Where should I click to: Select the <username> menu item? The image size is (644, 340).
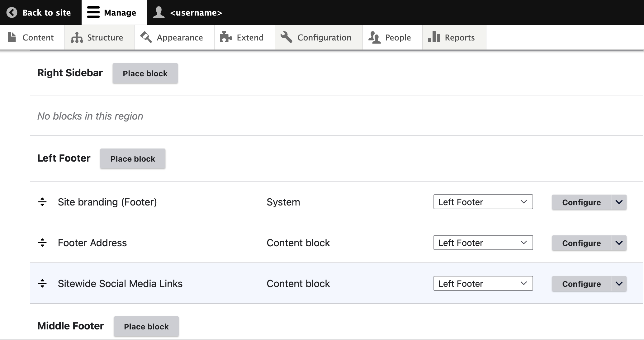tap(196, 12)
